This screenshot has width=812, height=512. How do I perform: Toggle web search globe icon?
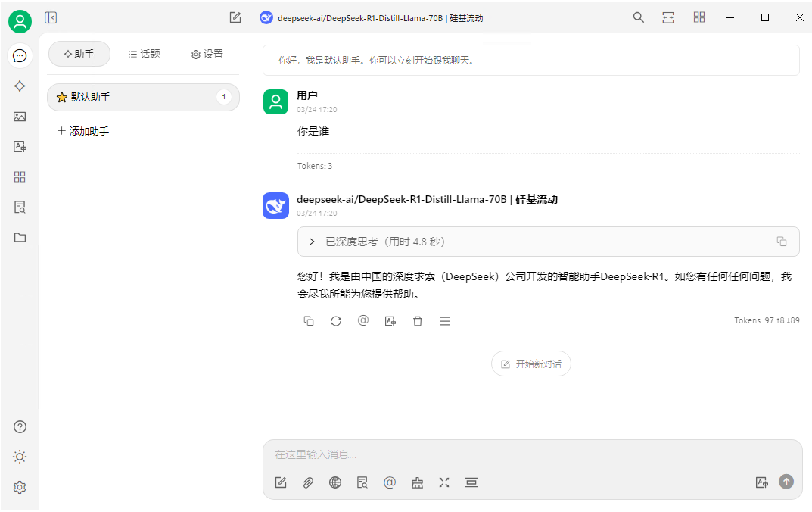click(x=335, y=482)
